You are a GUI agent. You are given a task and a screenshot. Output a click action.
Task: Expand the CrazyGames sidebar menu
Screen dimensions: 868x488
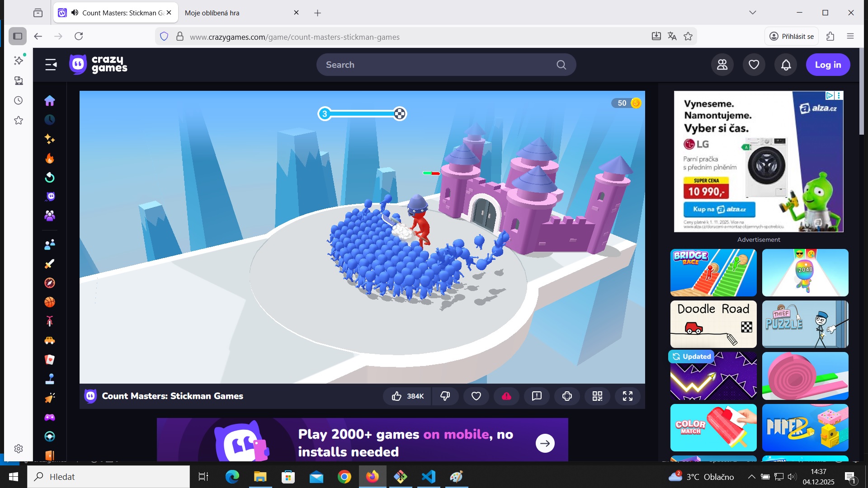tap(51, 65)
